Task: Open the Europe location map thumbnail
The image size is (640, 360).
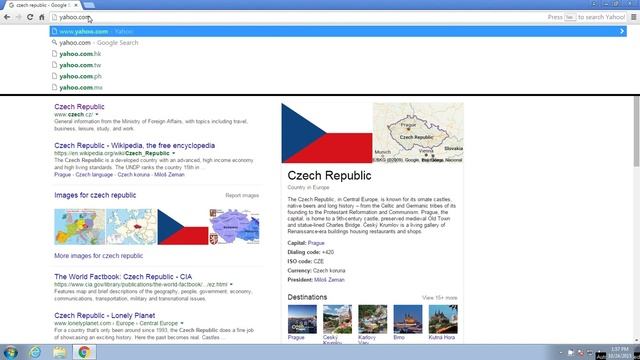Action: coord(131,227)
